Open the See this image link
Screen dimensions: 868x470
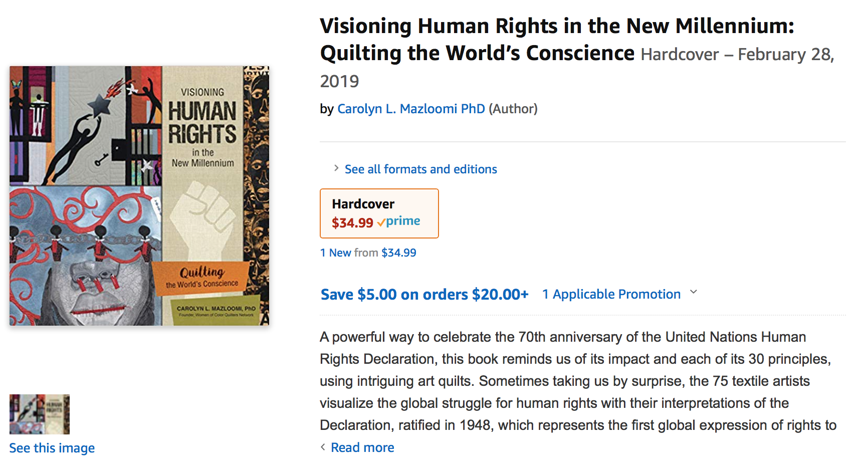(x=52, y=448)
